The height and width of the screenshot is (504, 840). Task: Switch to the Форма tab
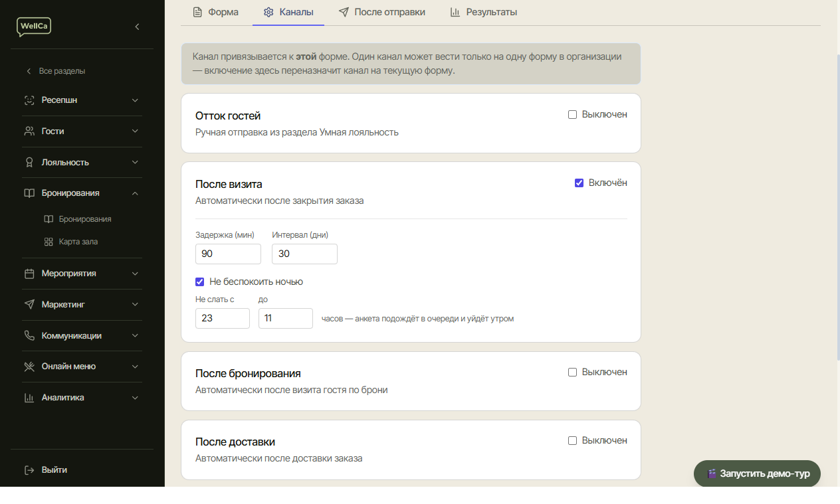pyautogui.click(x=215, y=12)
